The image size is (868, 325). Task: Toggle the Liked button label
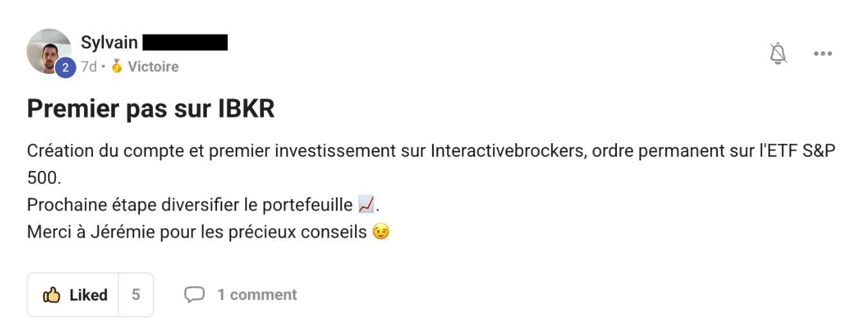88,295
